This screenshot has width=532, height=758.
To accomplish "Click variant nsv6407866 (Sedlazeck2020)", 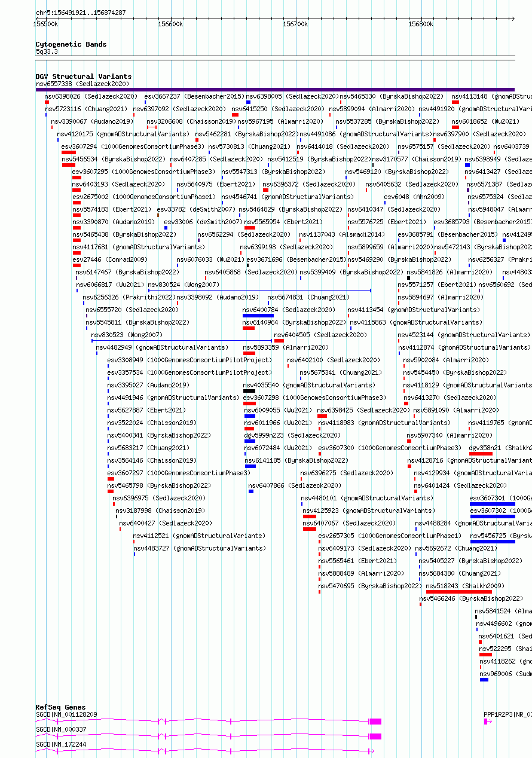I will pyautogui.click(x=295, y=485).
